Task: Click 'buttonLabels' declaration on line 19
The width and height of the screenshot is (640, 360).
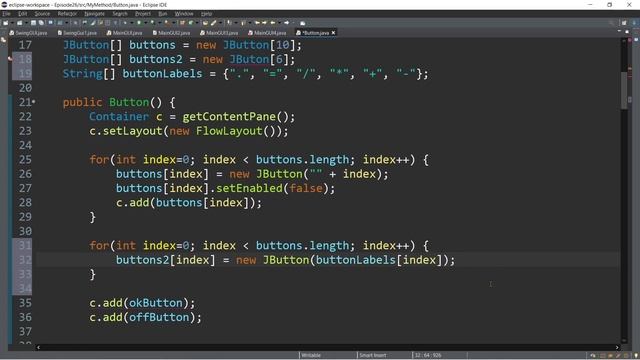Action: click(x=162, y=74)
